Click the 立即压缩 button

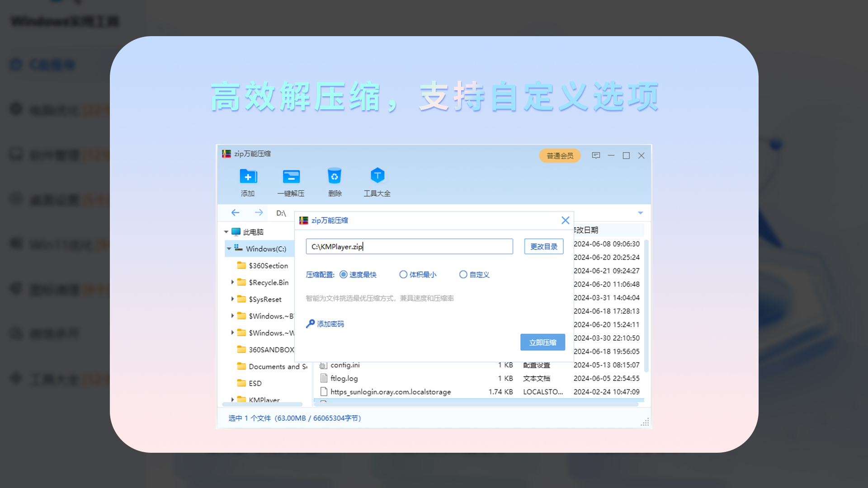[542, 343]
